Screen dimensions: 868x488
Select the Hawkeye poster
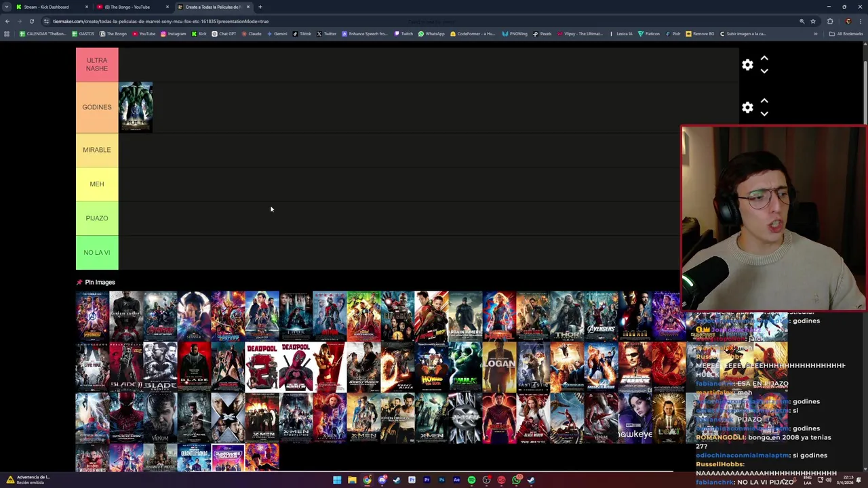pos(635,418)
